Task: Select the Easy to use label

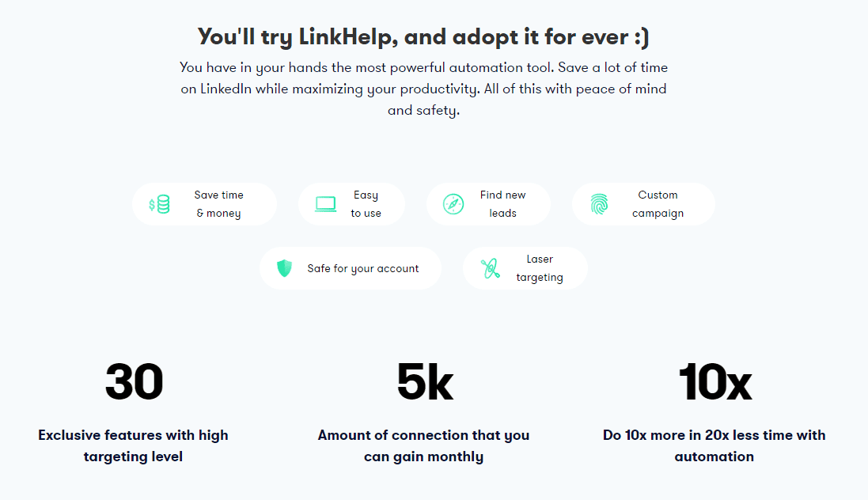Action: coord(366,204)
